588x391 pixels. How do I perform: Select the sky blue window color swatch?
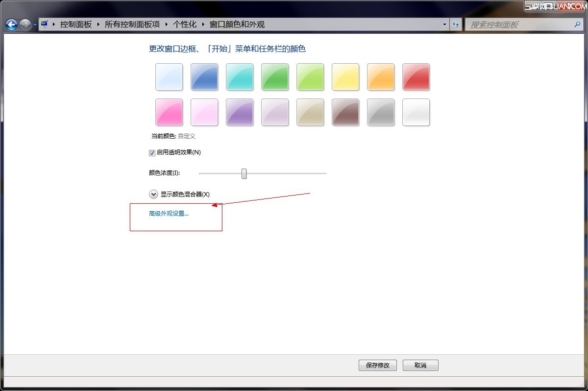[x=169, y=77]
